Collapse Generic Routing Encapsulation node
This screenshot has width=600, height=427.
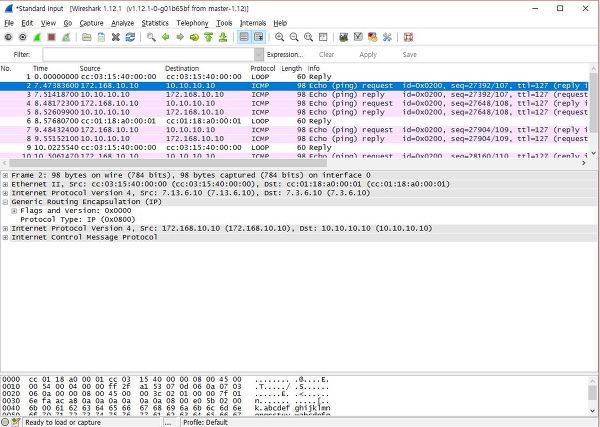[x=5, y=202]
